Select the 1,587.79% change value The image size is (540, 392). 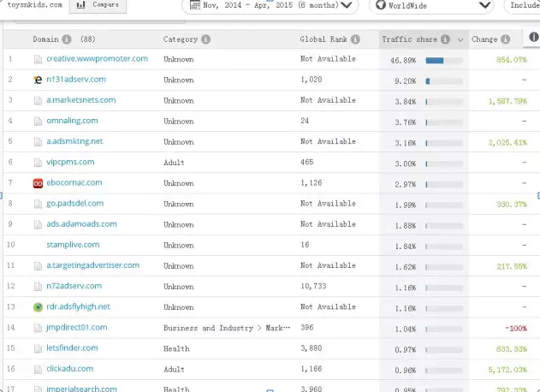point(507,101)
